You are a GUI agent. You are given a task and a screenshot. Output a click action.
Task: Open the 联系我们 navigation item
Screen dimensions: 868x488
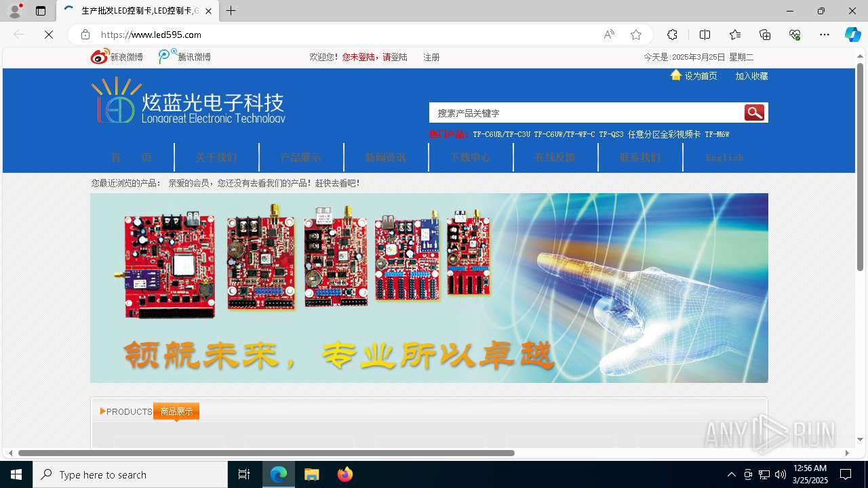pyautogui.click(x=640, y=157)
